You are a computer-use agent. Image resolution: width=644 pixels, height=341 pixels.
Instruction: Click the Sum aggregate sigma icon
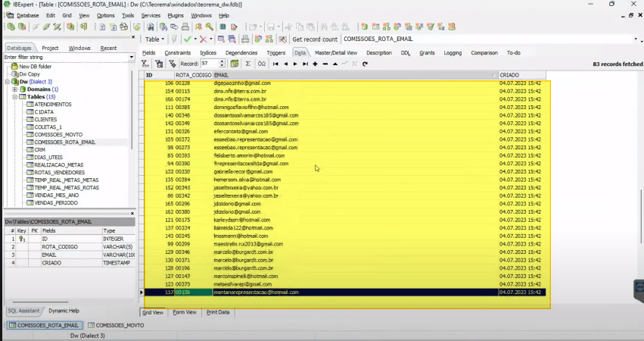[x=248, y=64]
